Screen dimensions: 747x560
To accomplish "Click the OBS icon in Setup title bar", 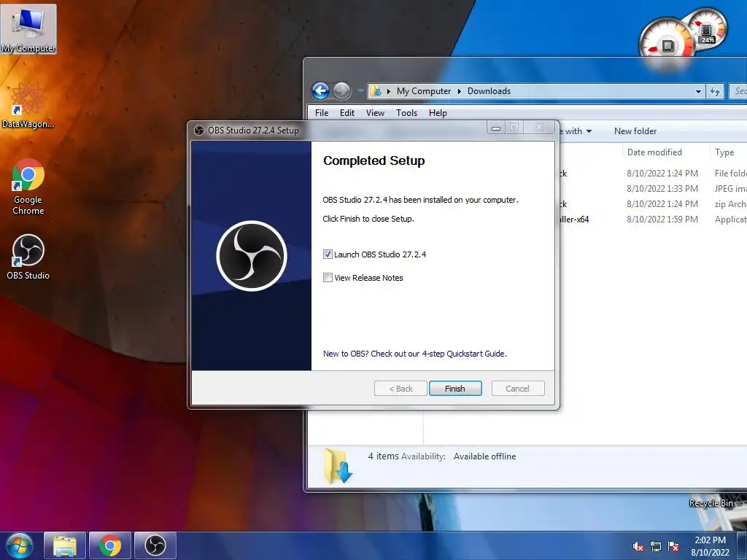I will click(x=199, y=130).
